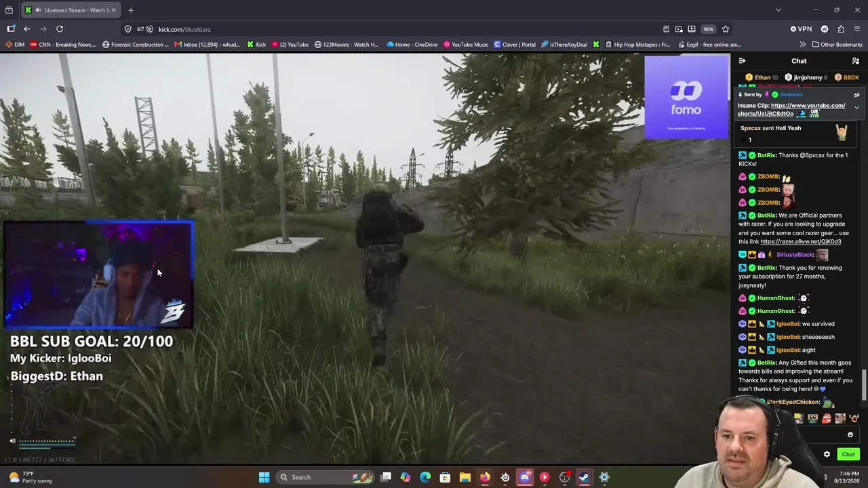Viewport: 868px width, 488px height.
Task: Open the weather widget showing 73°F
Action: click(x=31, y=477)
